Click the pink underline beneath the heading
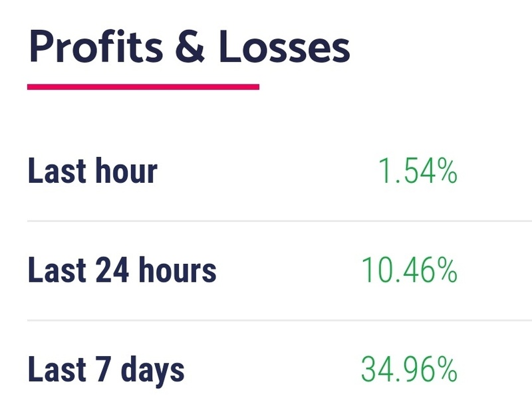Image resolution: width=532 pixels, height=420 pixels. [143, 86]
